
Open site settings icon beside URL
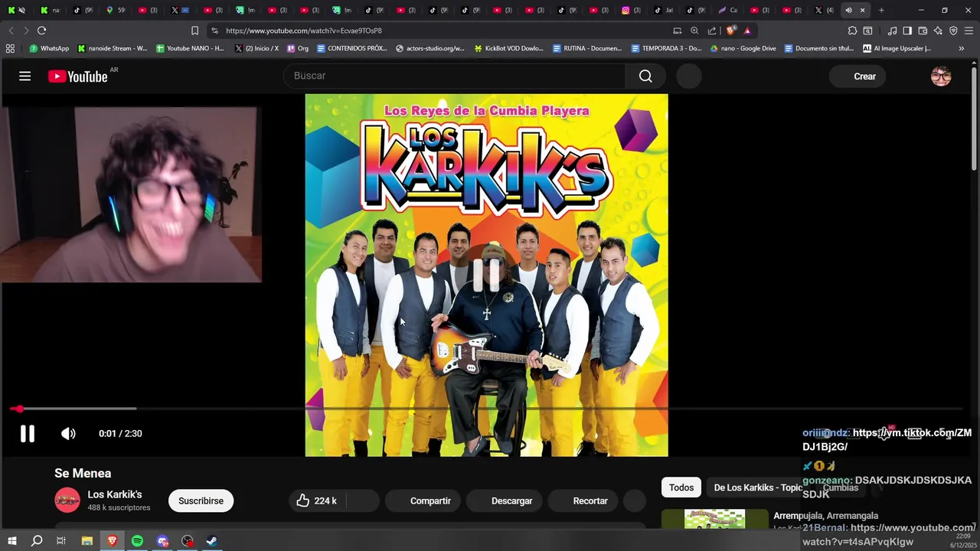(214, 31)
